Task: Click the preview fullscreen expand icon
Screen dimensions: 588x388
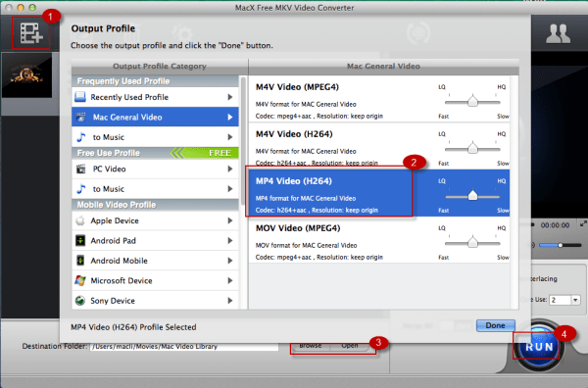Action: (x=583, y=223)
